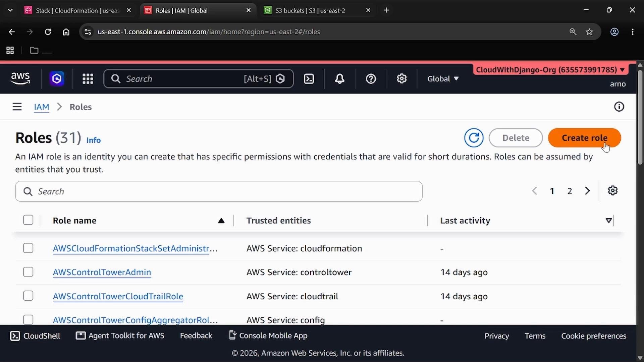Open the help question mark menu

371,79
